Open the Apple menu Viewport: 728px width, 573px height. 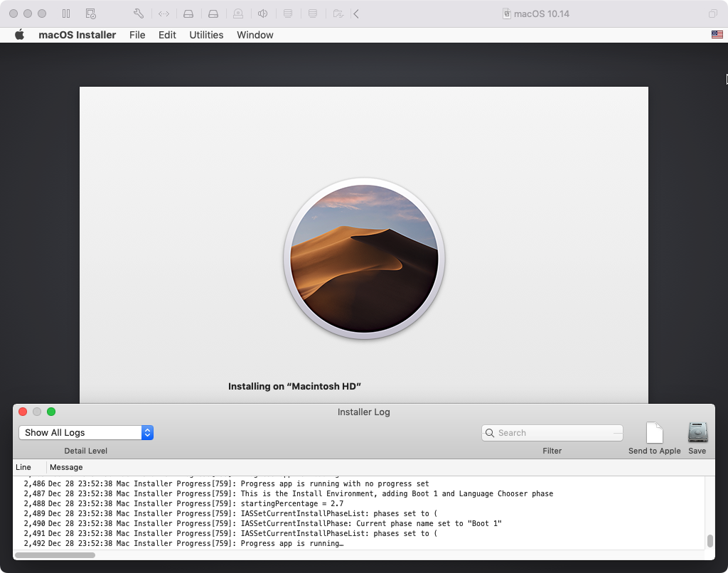tap(19, 35)
